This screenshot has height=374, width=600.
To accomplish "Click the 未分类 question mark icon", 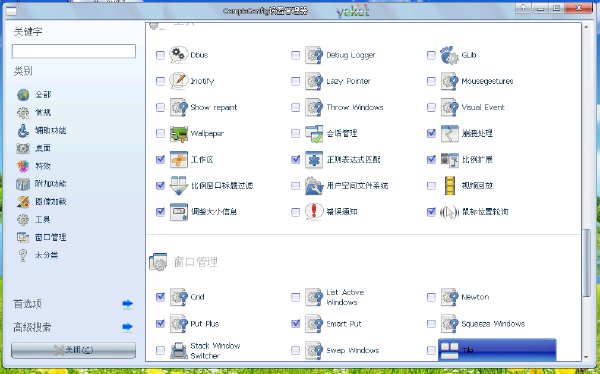I will tap(23, 255).
